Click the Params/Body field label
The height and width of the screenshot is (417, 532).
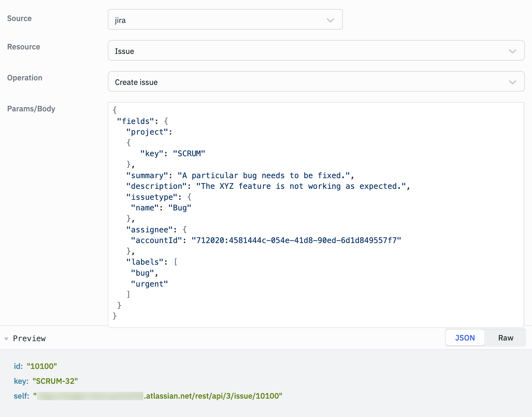coord(31,109)
